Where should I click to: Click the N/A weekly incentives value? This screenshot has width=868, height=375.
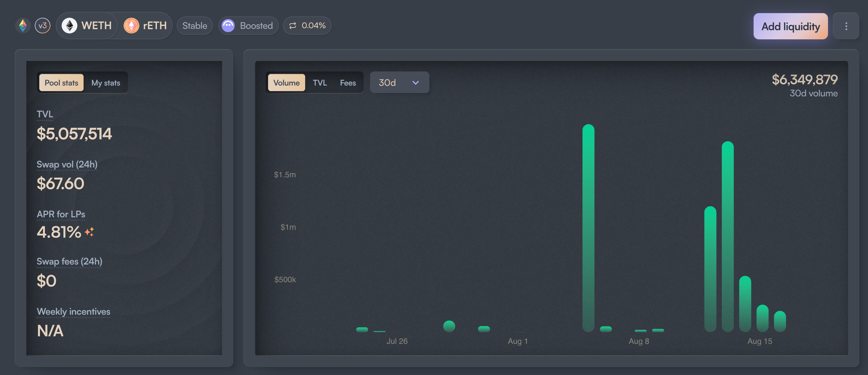pos(50,330)
